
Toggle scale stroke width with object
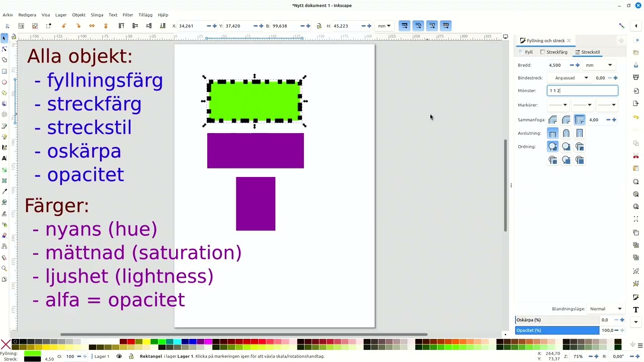click(405, 26)
